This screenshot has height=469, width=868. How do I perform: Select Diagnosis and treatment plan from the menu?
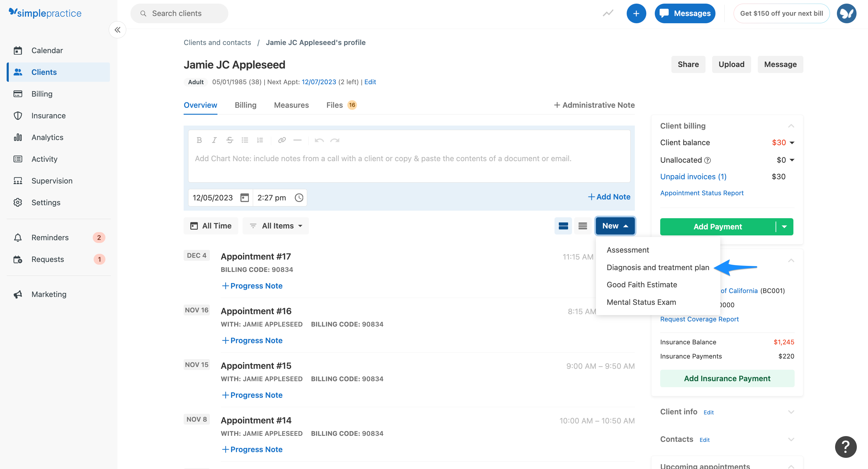[x=657, y=267]
